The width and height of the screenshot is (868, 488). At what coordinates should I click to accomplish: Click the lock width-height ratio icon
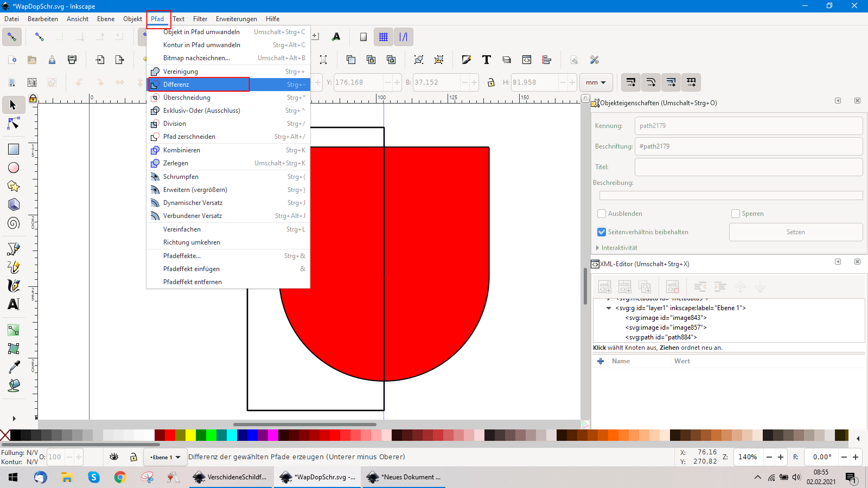[x=491, y=82]
